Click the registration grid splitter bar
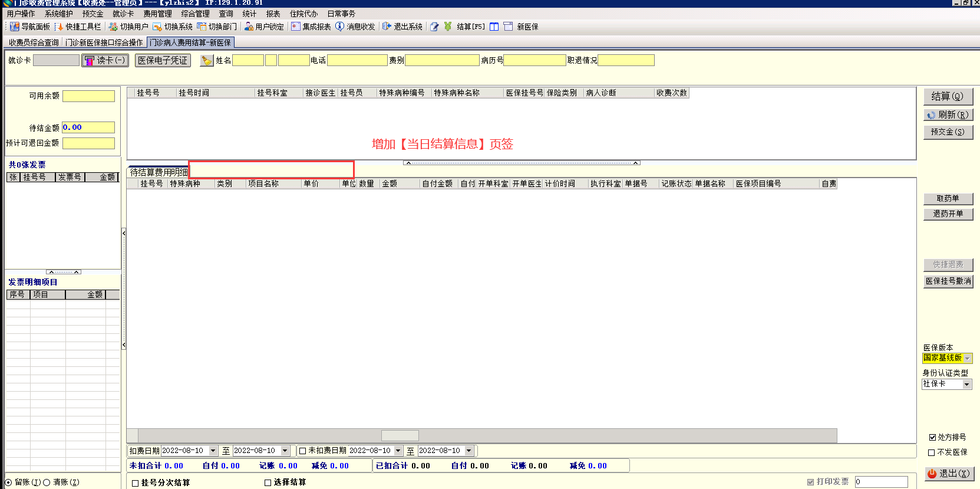The image size is (980, 489). point(522,163)
